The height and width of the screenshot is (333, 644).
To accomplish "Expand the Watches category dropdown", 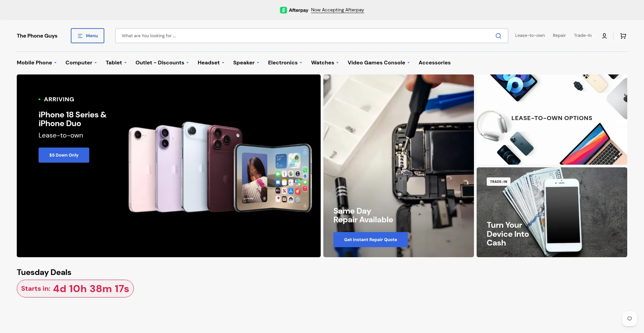I will 325,63.
